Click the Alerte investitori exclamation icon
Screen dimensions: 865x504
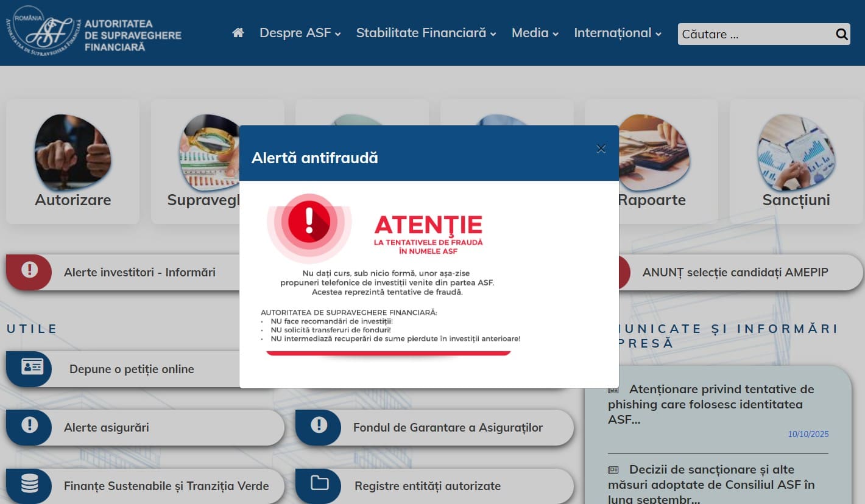tap(29, 270)
